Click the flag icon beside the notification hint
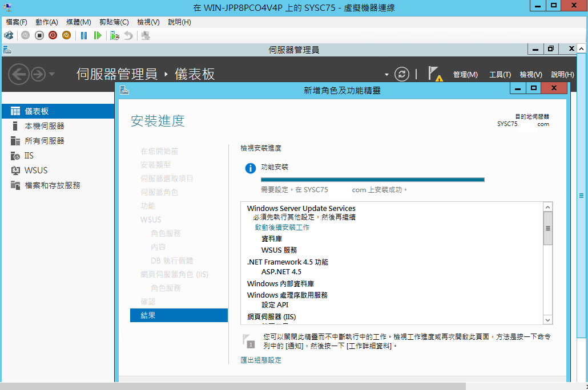 tap(249, 341)
